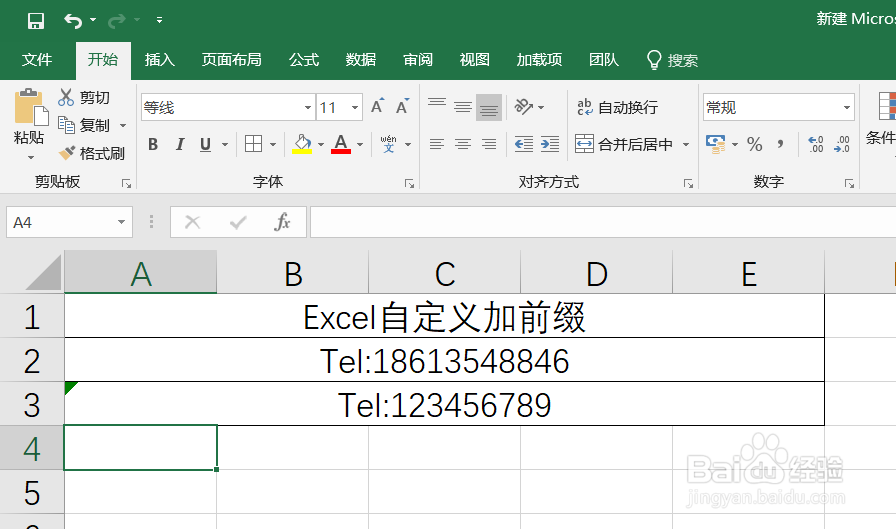896x529 pixels.
Task: Open the Undo history dropdown arrow
Action: 93,20
